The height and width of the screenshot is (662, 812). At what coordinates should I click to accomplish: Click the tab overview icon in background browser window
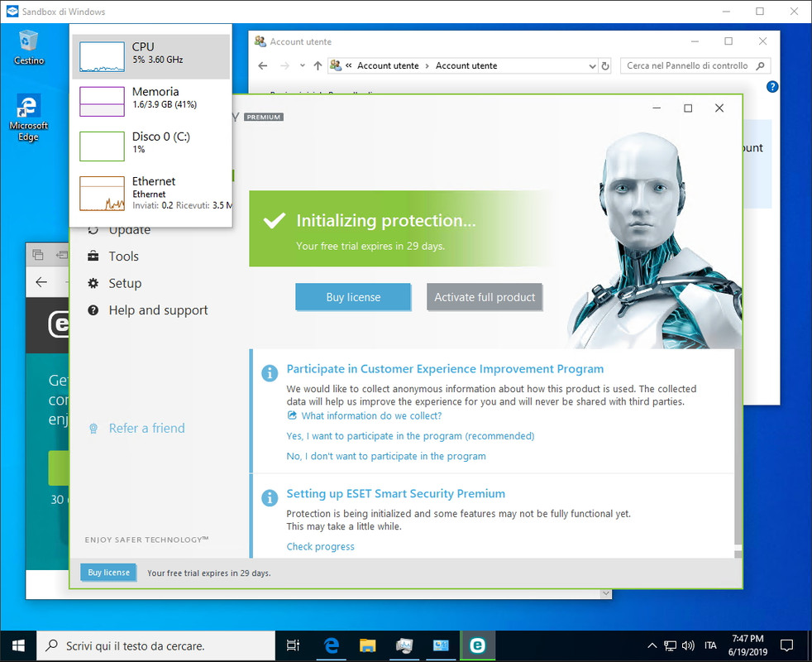click(x=38, y=255)
